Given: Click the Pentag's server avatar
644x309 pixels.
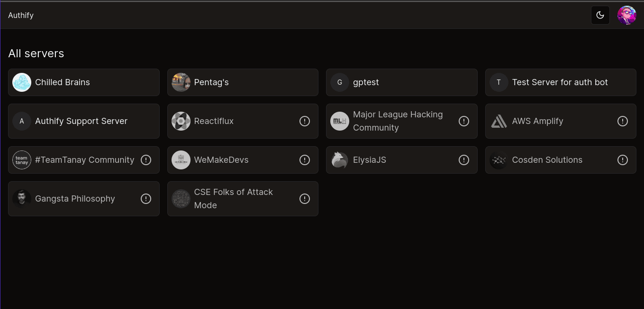Looking at the screenshot, I should coord(181,82).
